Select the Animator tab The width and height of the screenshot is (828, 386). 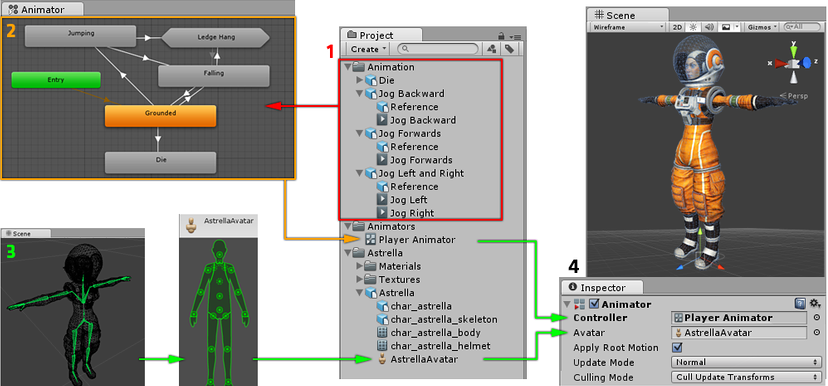tap(42, 9)
